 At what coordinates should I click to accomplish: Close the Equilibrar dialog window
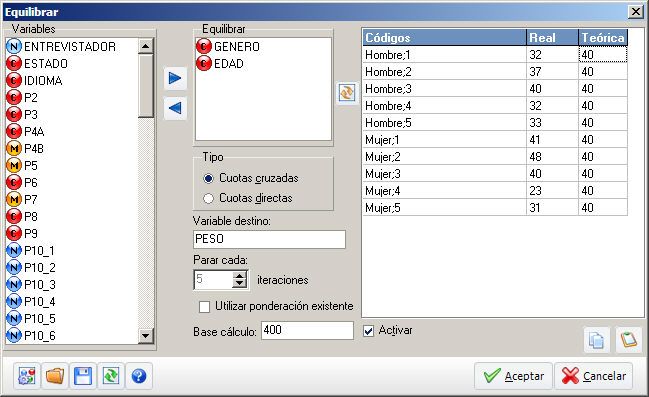635,12
